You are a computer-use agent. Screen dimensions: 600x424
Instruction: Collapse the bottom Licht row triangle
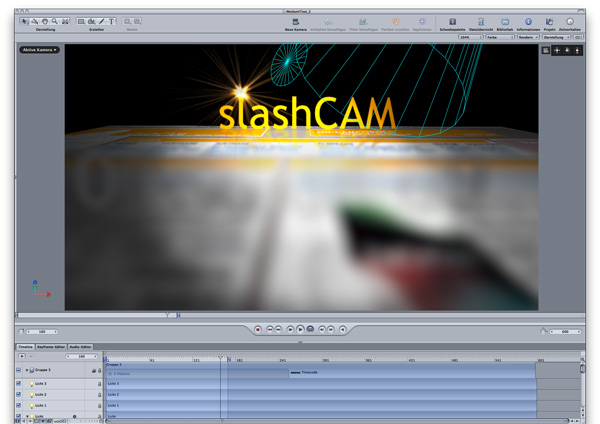27,416
